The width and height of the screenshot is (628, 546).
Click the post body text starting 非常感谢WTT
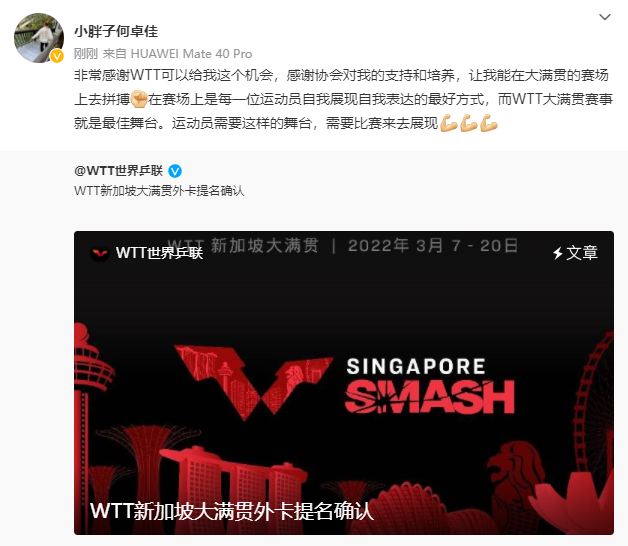pyautogui.click(x=343, y=99)
